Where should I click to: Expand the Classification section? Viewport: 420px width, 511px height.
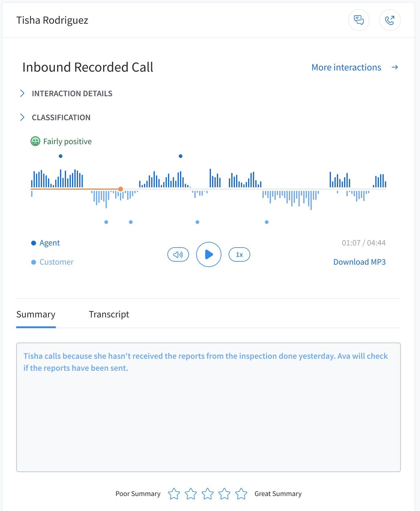(61, 118)
